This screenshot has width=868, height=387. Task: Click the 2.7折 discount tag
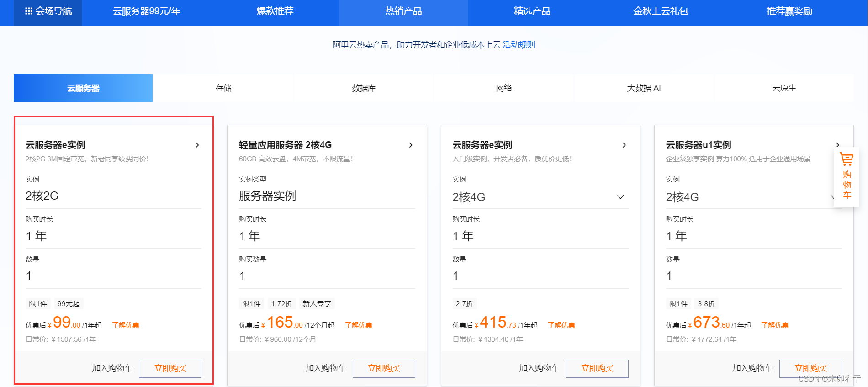(464, 304)
